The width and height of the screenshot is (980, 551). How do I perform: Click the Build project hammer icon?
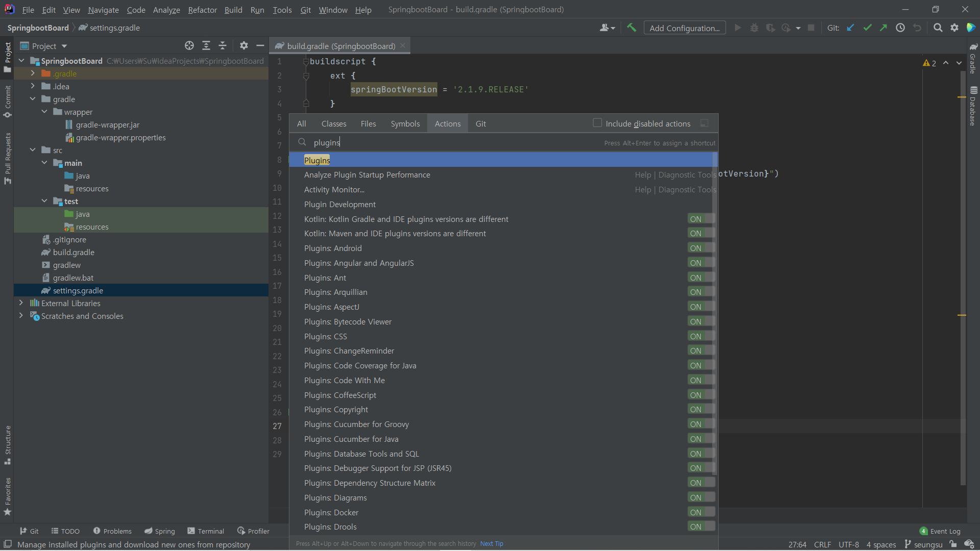tap(631, 28)
